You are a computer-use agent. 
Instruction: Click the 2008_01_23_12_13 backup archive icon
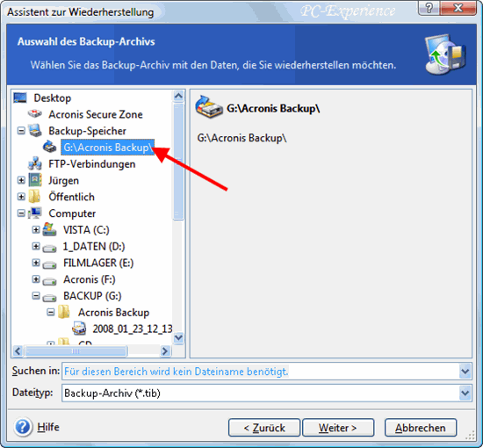[79, 329]
